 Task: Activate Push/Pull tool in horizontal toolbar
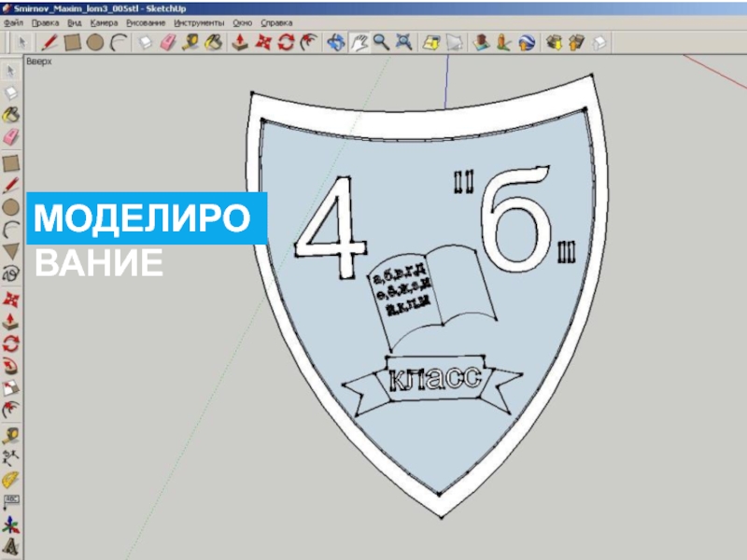[x=240, y=43]
